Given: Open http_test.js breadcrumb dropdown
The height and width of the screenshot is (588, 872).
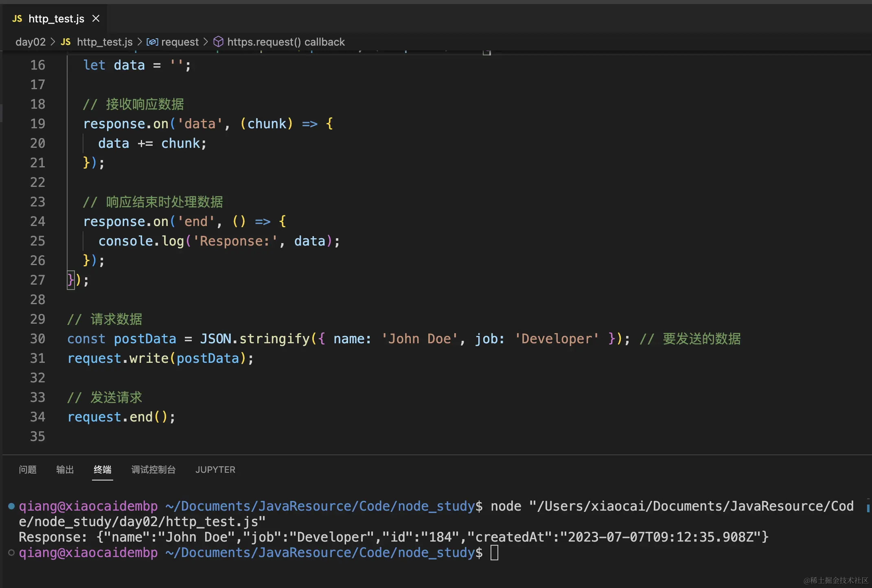Looking at the screenshot, I should (x=105, y=42).
